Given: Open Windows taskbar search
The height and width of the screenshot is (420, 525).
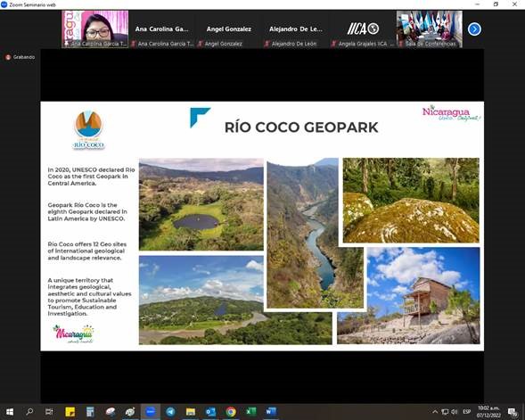Looking at the screenshot, I should point(29,412).
